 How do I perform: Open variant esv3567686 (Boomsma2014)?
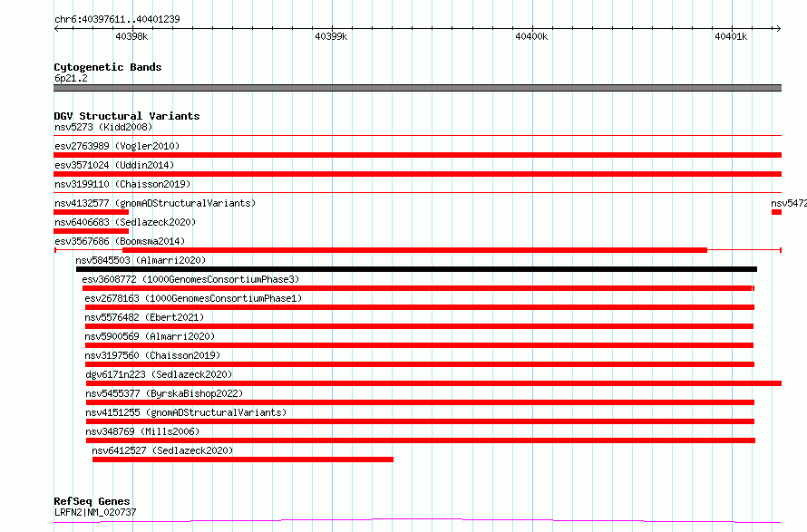click(120, 241)
